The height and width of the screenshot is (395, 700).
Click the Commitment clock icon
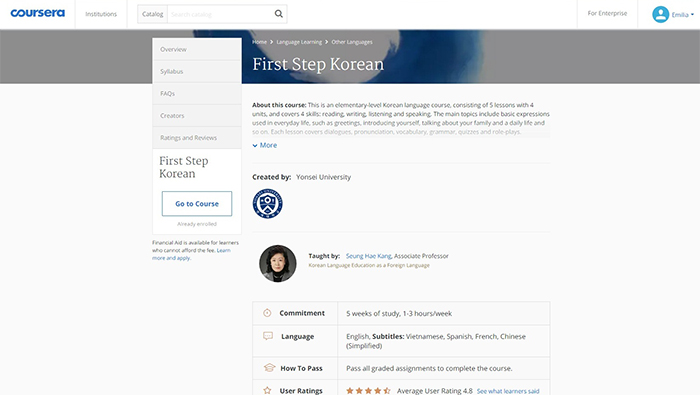pos(267,313)
